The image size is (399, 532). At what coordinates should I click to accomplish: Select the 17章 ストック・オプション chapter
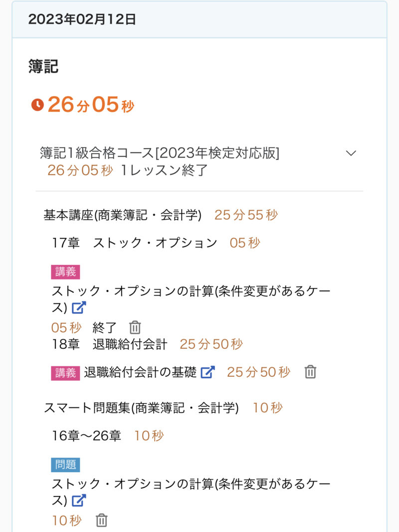[x=135, y=243]
